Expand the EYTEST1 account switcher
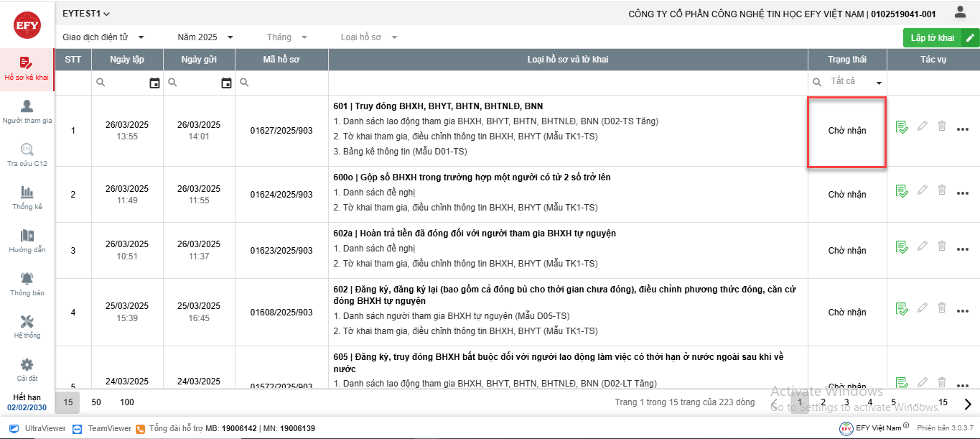This screenshot has height=439, width=980. (x=86, y=14)
